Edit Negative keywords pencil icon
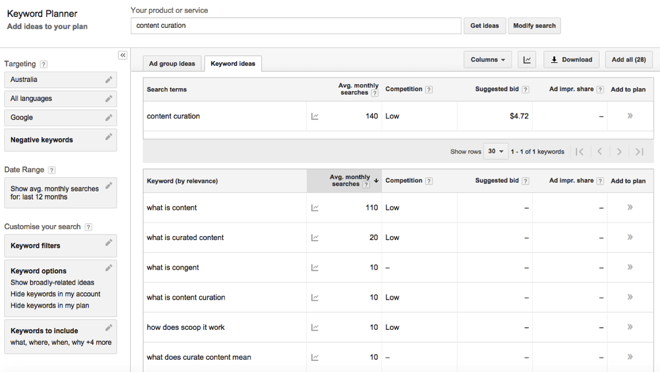 click(109, 136)
